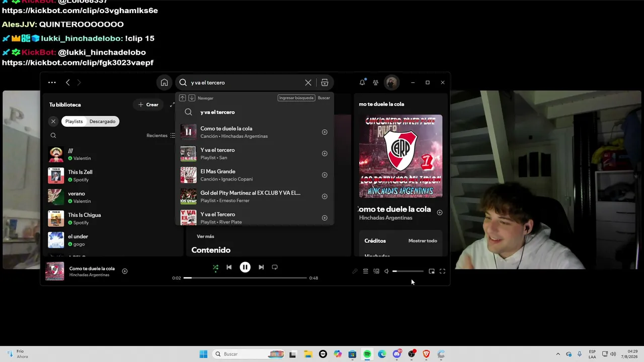The height and width of the screenshot is (362, 644).
Task: Adjust the volume slider
Action: [x=408, y=271]
